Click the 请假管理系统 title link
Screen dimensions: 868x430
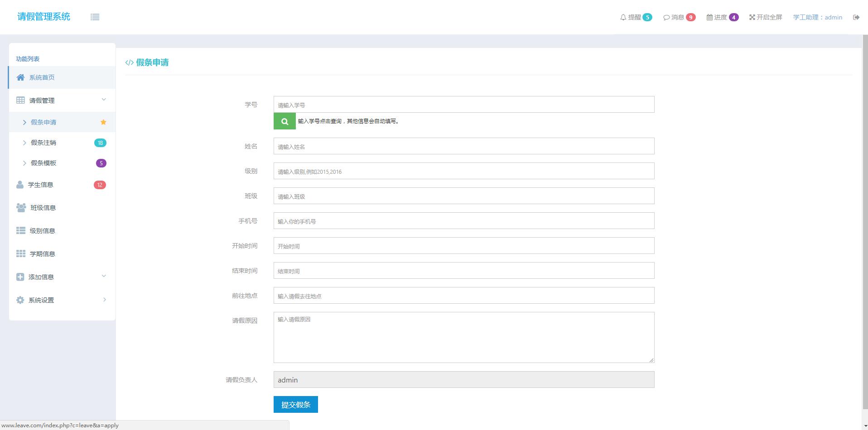point(43,17)
